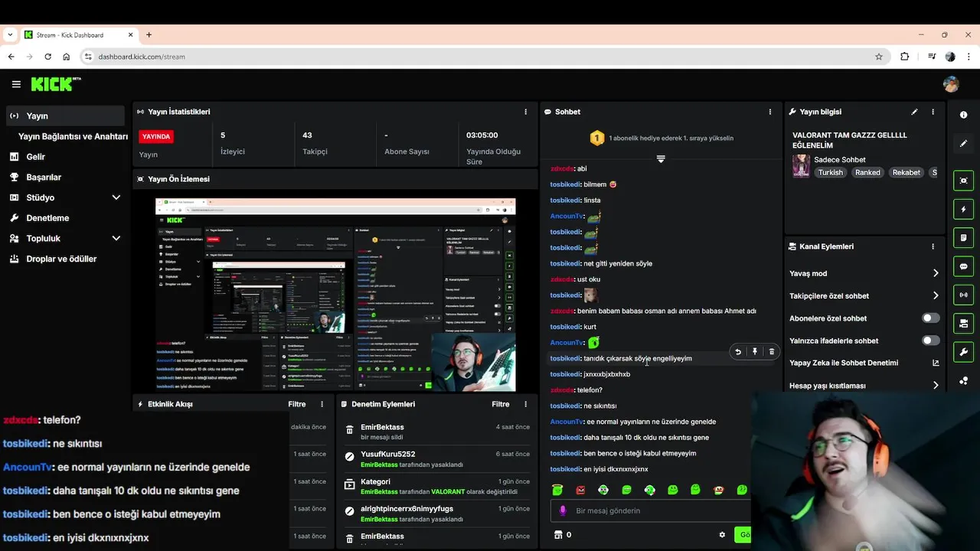Click the reply arrow on the hovered chat message
This screenshot has height=551, width=980.
coord(738,352)
